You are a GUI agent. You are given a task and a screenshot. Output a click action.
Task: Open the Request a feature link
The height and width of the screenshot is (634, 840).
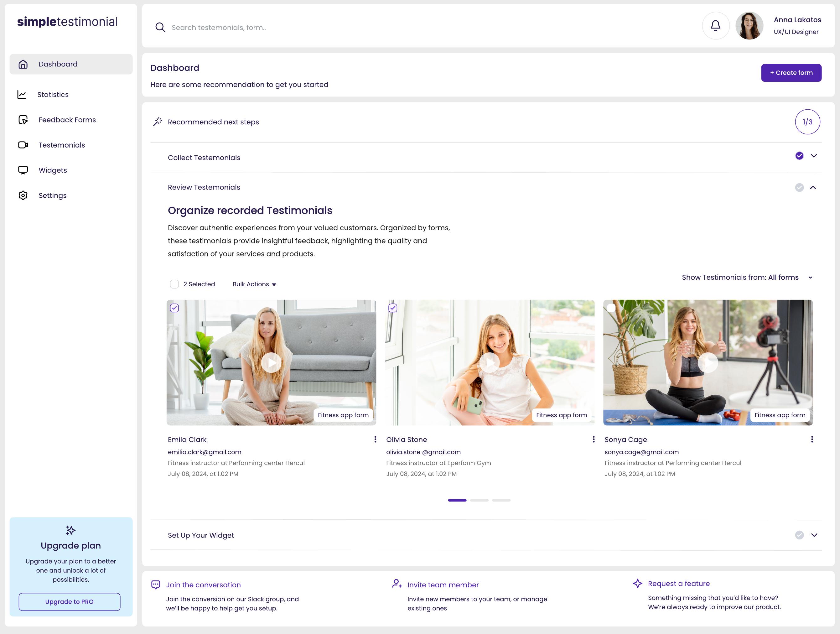coord(679,584)
